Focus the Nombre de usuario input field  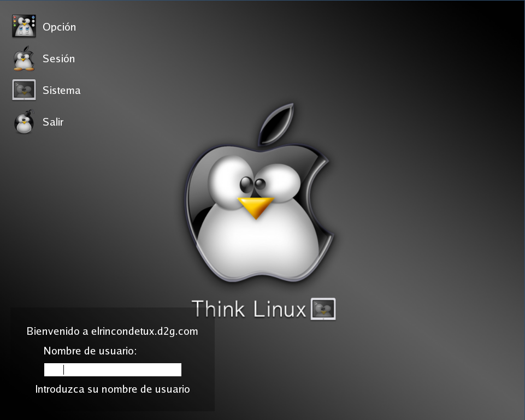[x=113, y=369]
